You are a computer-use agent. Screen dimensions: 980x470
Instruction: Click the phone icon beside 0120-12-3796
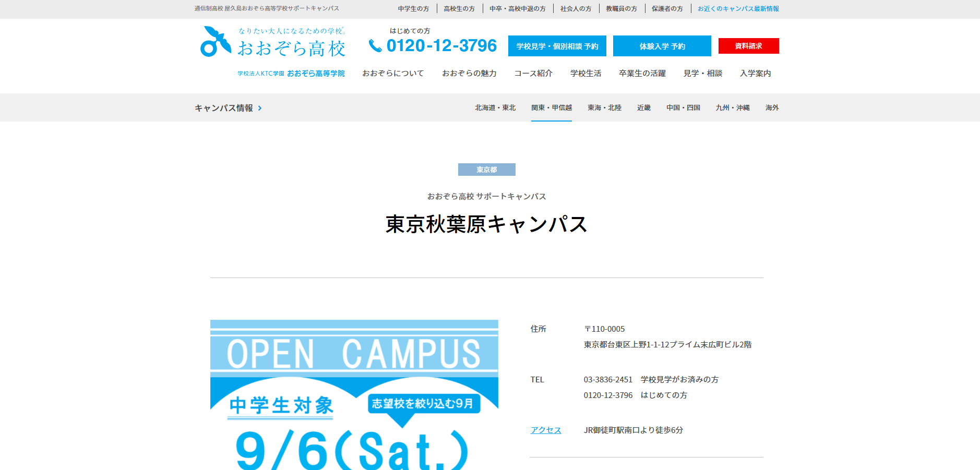click(x=375, y=46)
